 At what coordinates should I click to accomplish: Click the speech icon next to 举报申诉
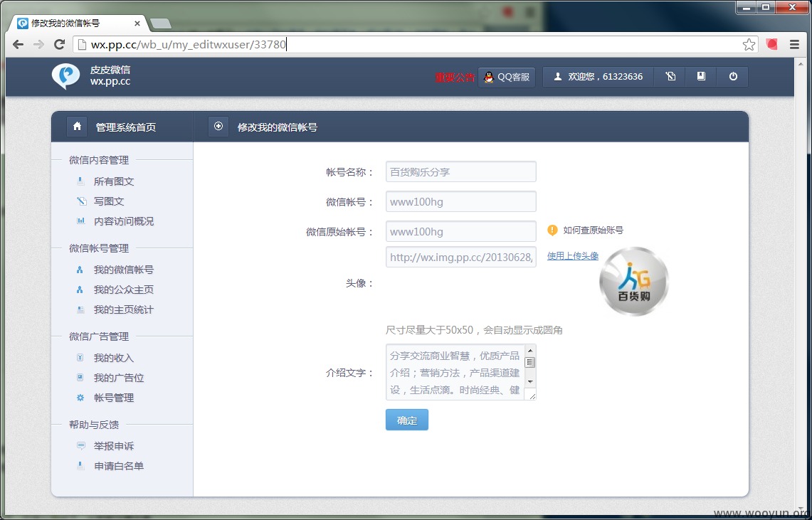click(81, 445)
